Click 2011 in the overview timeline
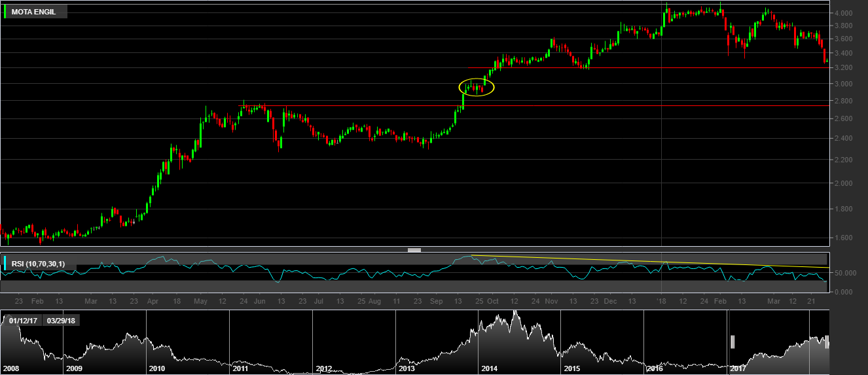 tap(240, 368)
